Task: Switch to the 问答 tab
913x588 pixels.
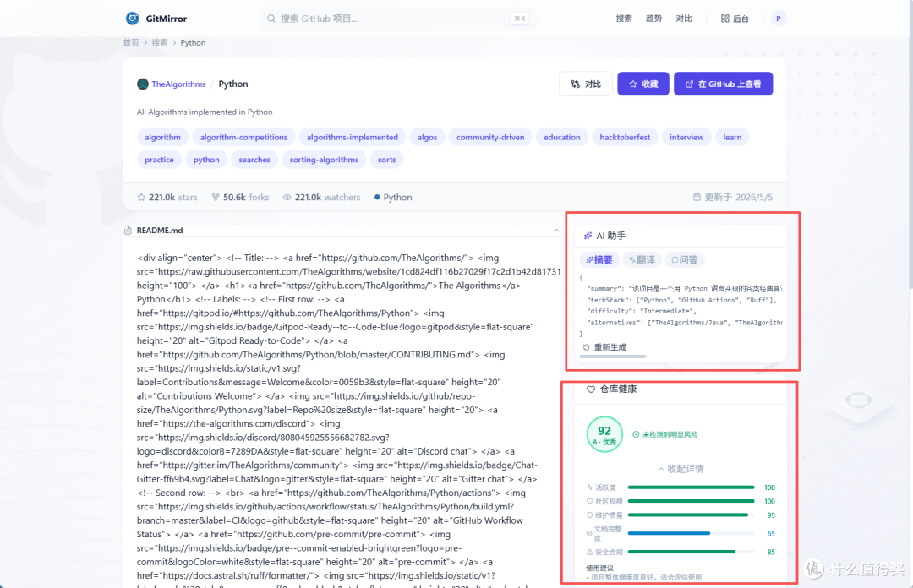Action: click(x=684, y=259)
